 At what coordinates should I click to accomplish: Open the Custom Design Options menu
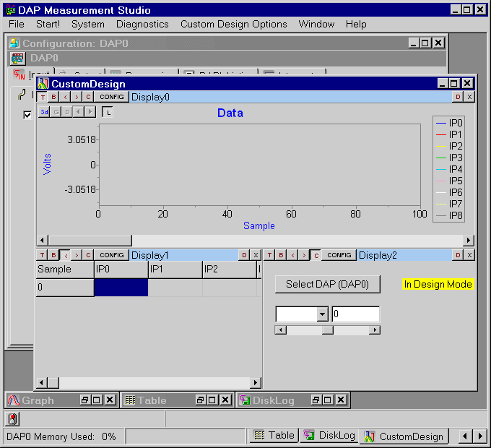234,24
